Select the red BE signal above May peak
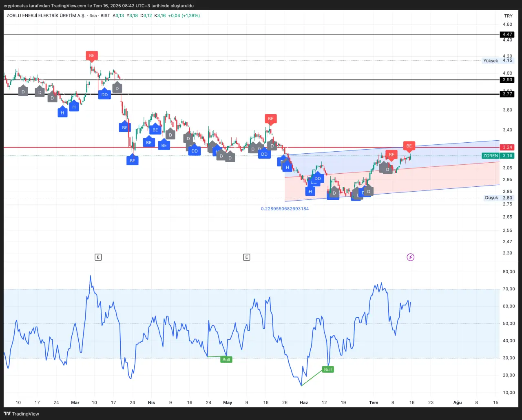 tap(270, 119)
